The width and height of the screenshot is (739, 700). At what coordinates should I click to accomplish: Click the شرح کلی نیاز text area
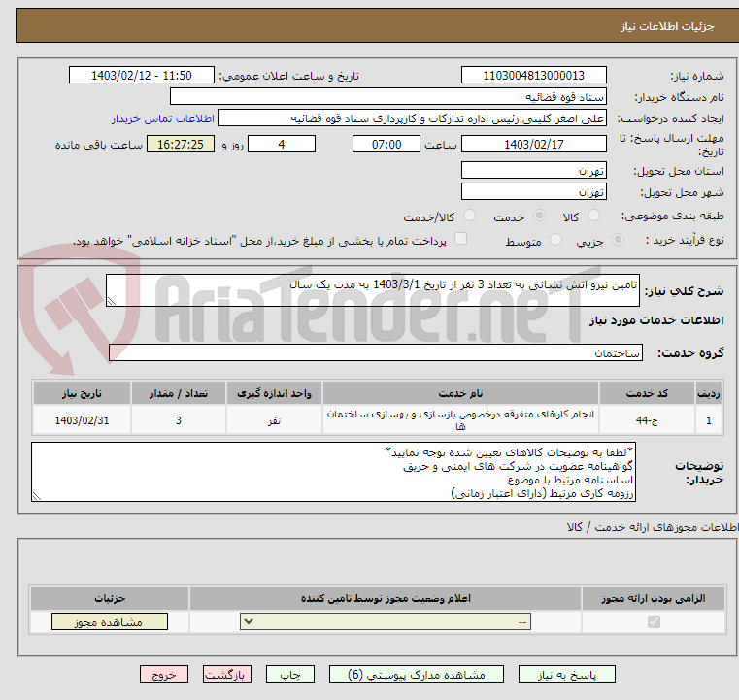point(372,290)
